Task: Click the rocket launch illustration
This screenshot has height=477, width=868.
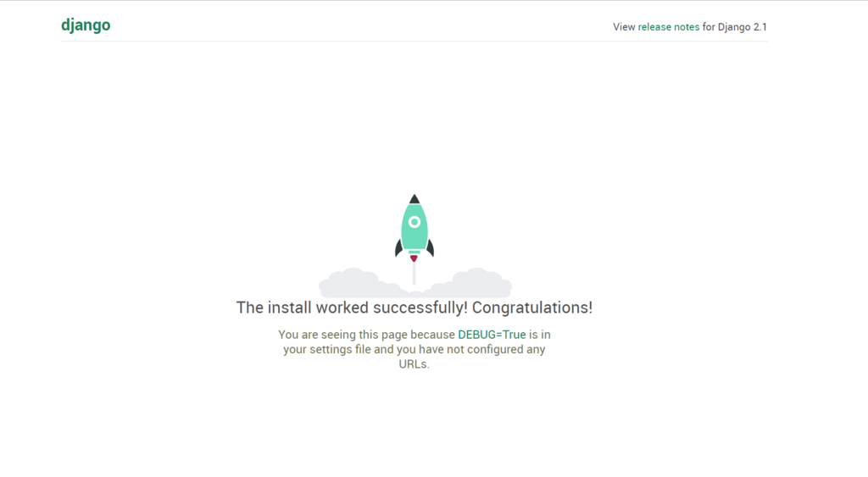Action: pos(415,246)
